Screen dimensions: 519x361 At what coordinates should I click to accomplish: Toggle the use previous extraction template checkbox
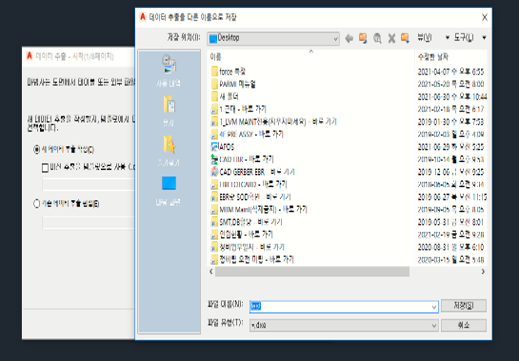(45, 167)
